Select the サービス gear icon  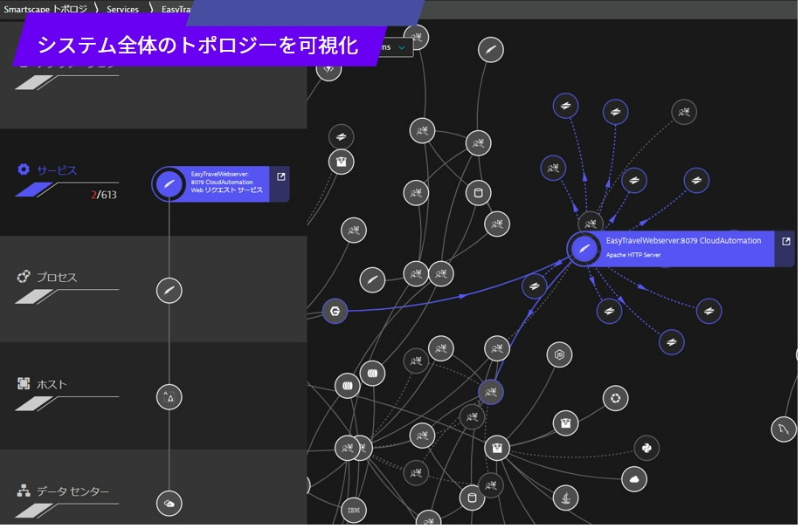[x=23, y=169]
